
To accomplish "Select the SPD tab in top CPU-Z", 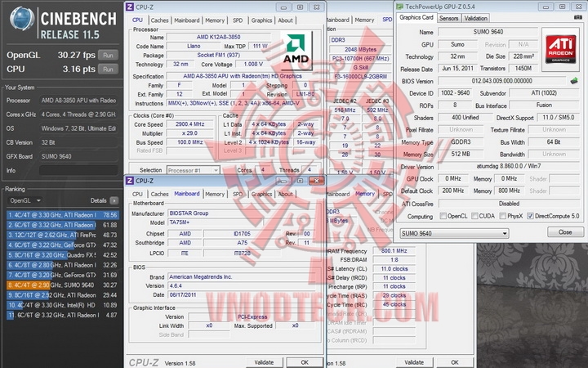I will pyautogui.click(x=238, y=20).
